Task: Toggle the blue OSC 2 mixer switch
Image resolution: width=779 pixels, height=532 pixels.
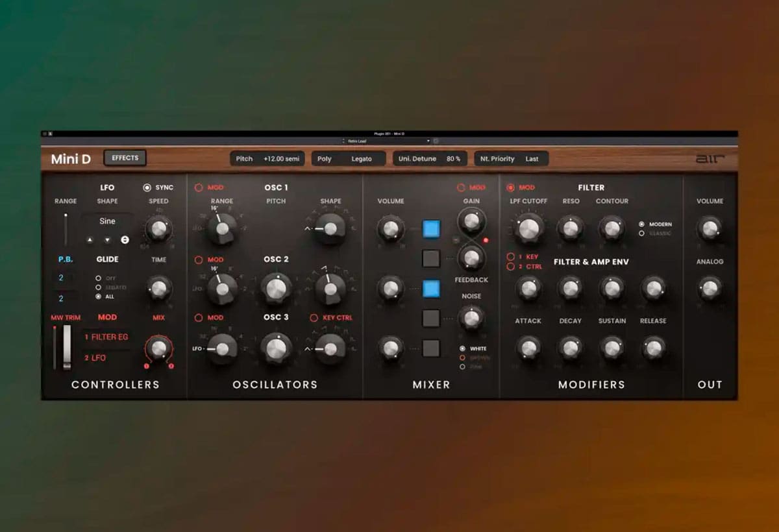Action: tap(431, 288)
